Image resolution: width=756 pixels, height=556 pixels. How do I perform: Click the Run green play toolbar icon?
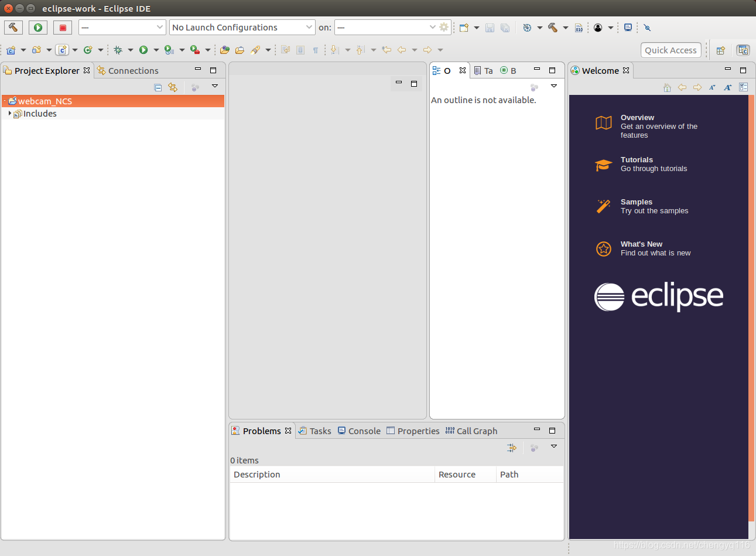[143, 50]
